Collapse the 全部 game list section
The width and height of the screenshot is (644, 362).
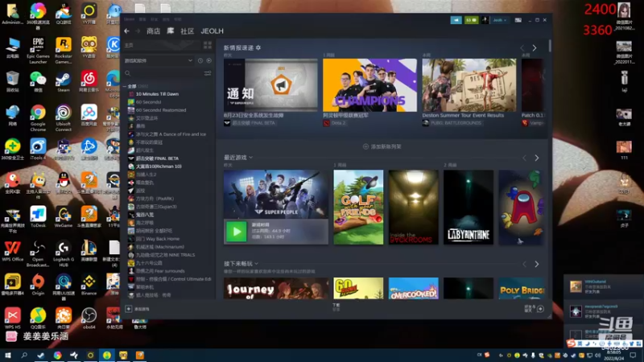point(125,86)
